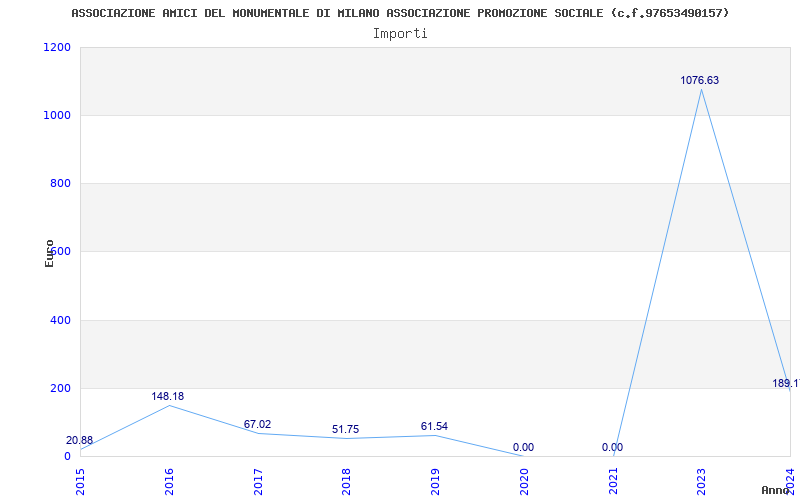The height and width of the screenshot is (500, 800).
Task: Select the 2020 x-axis year label
Action: tap(524, 481)
